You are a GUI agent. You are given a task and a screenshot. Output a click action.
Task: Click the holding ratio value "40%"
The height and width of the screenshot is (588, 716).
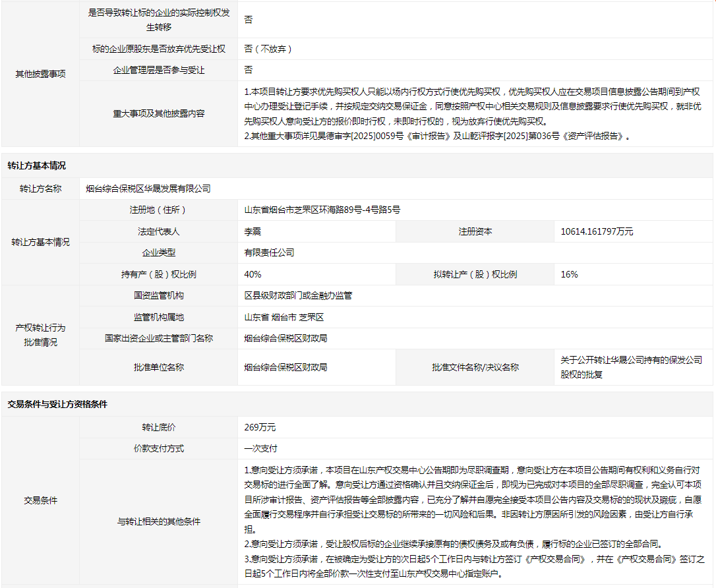click(x=253, y=274)
